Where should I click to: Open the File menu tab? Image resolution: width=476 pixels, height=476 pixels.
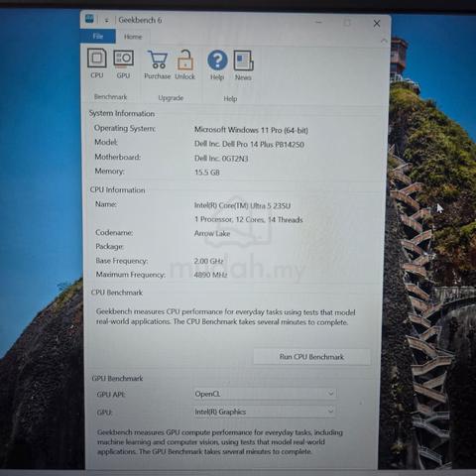click(x=98, y=36)
